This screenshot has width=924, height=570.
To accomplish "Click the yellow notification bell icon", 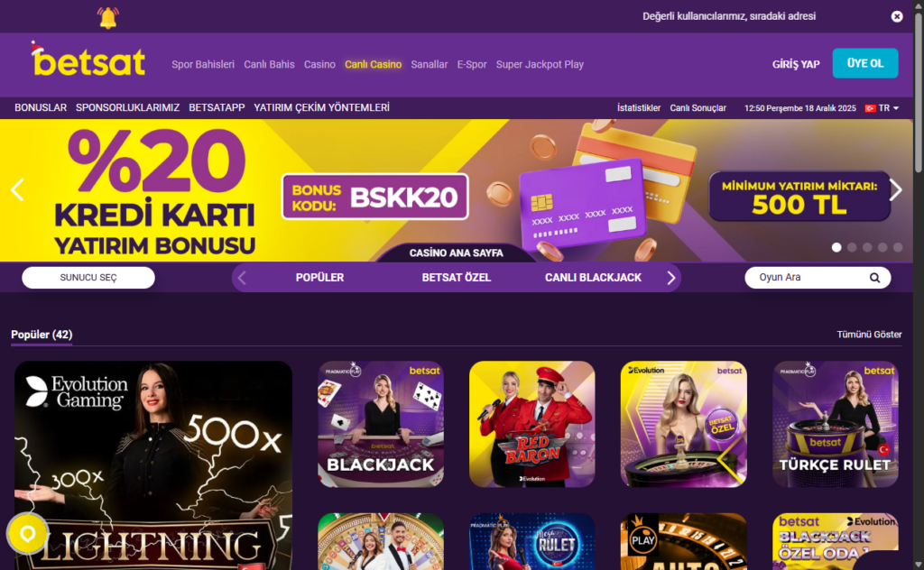I will [x=108, y=17].
